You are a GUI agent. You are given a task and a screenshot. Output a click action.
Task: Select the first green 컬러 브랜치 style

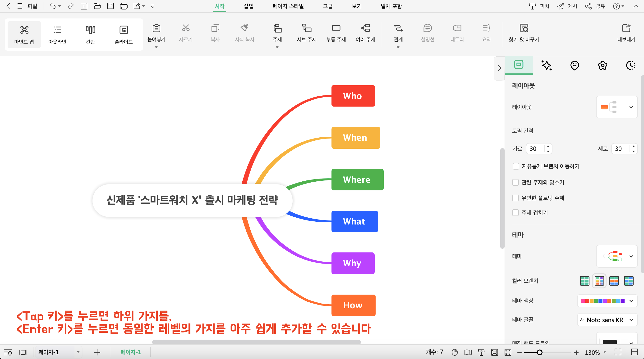(x=584, y=281)
